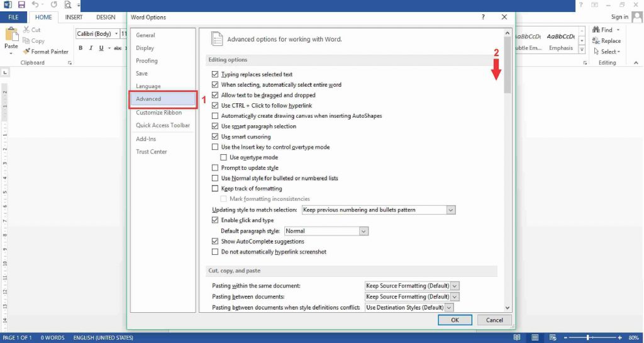Click the Redo icon in title bar

click(x=54, y=5)
